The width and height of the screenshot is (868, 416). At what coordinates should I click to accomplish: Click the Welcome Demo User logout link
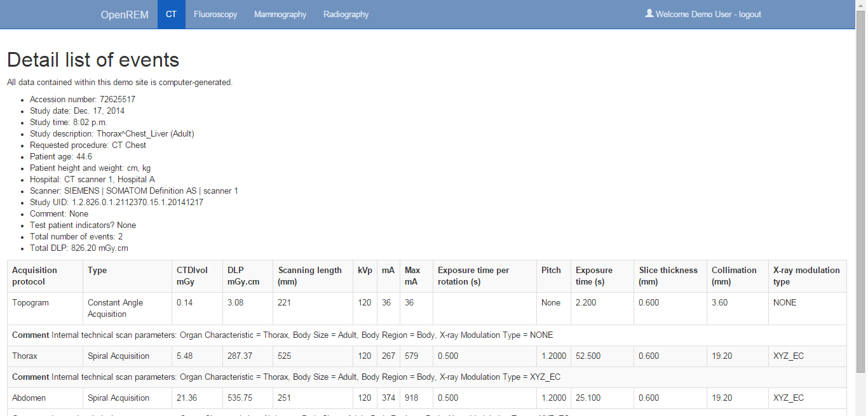[708, 15]
